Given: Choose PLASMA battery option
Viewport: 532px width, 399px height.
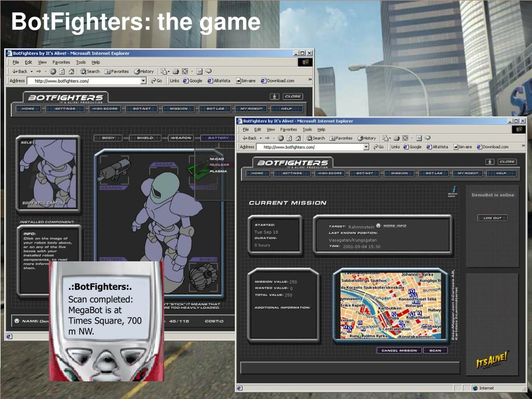Looking at the screenshot, I should click(218, 171).
